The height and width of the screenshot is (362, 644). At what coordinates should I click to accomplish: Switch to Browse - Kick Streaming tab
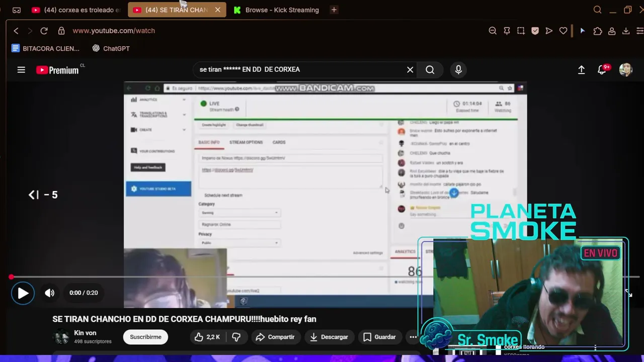(276, 10)
